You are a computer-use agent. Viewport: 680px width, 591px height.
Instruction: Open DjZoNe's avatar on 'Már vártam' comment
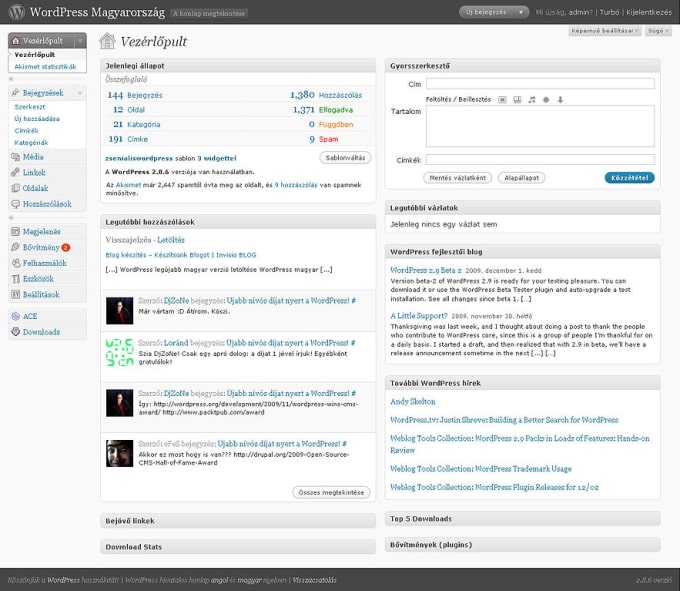pos(120,311)
